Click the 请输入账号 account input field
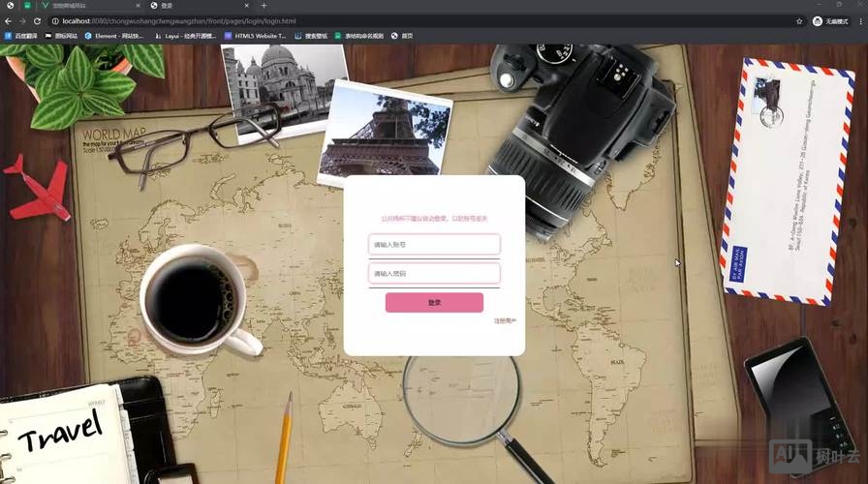The image size is (868, 484). click(x=434, y=245)
